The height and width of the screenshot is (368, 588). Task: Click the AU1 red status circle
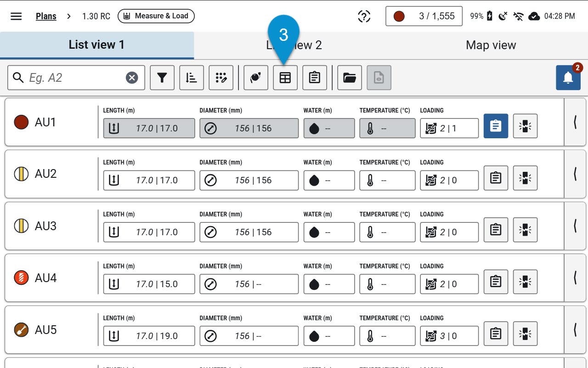(x=22, y=122)
